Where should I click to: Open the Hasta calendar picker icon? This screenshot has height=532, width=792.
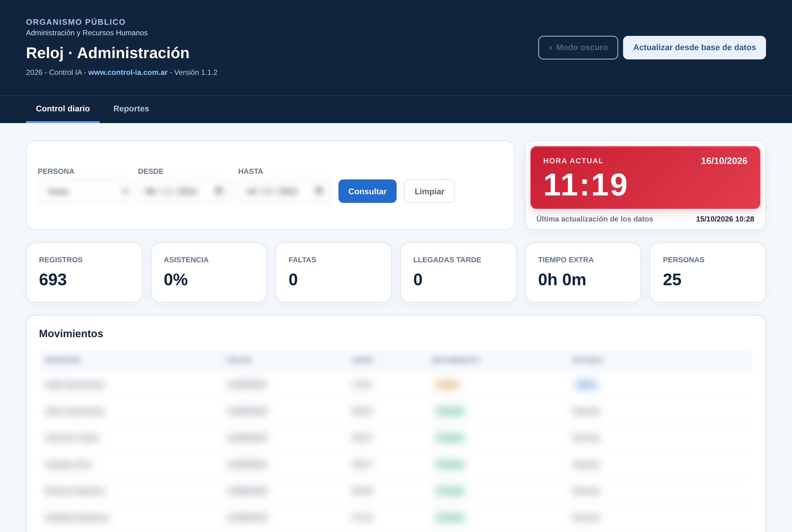click(319, 191)
